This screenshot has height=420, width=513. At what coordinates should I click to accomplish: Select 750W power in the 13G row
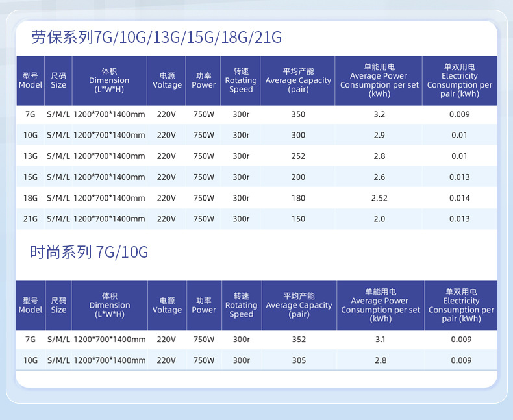(x=203, y=156)
